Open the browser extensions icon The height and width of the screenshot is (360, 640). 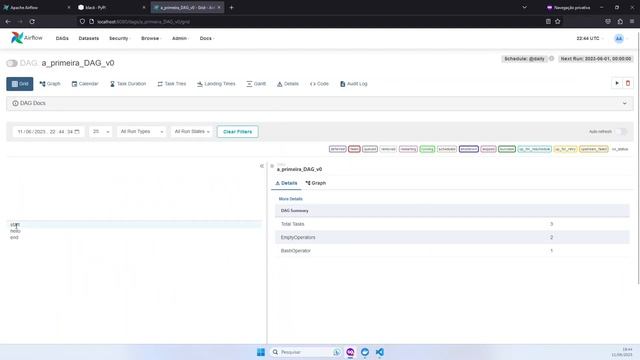(620, 22)
